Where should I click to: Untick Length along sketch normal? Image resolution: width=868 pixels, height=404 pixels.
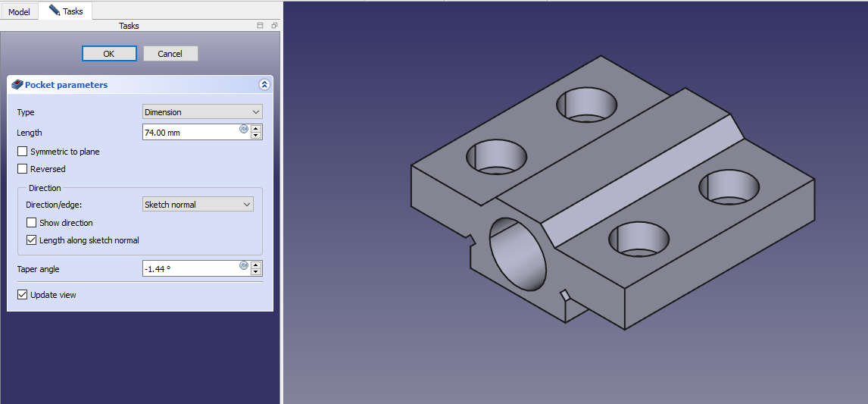pos(32,240)
